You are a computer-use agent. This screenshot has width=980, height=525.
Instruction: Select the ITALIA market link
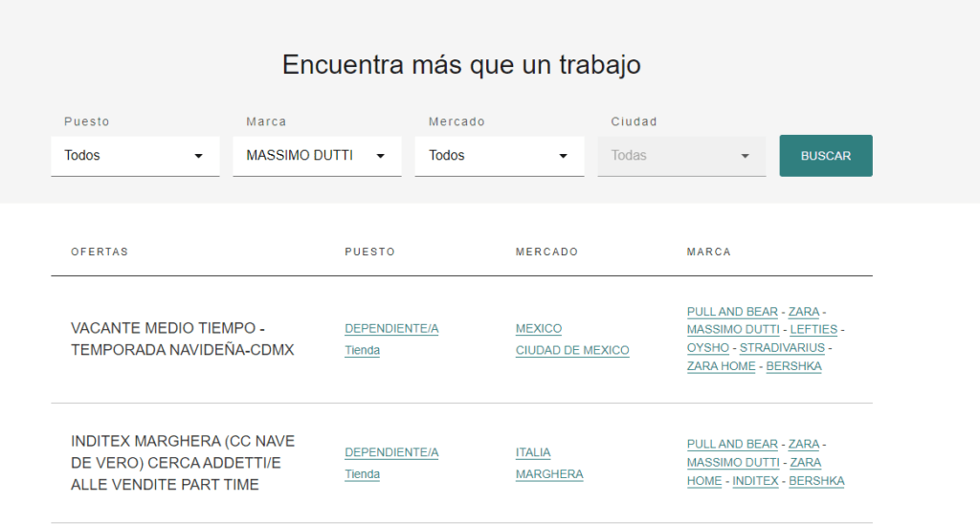coord(533,452)
